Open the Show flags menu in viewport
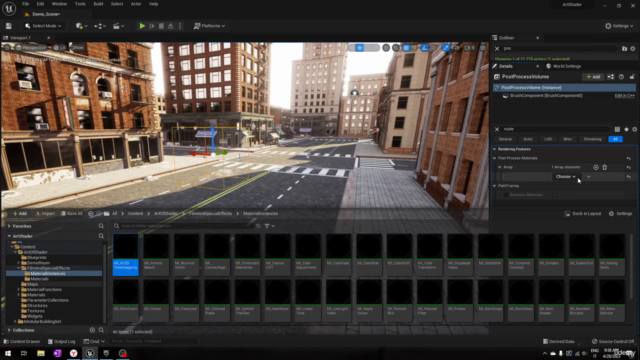 pyautogui.click(x=78, y=47)
